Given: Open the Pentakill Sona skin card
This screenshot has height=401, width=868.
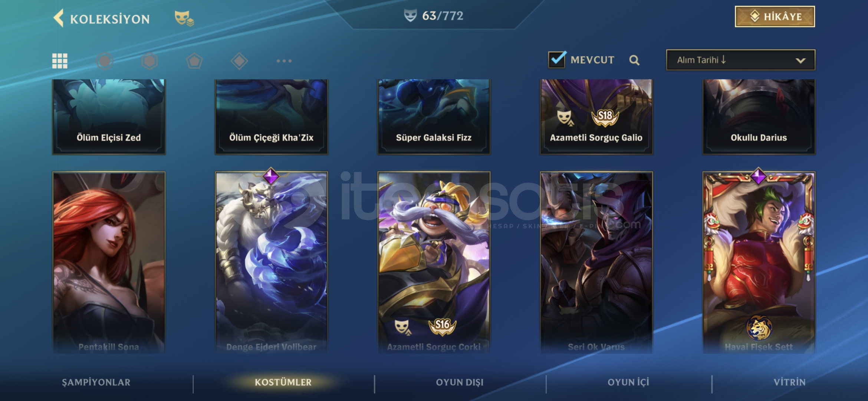Looking at the screenshot, I should (x=109, y=263).
